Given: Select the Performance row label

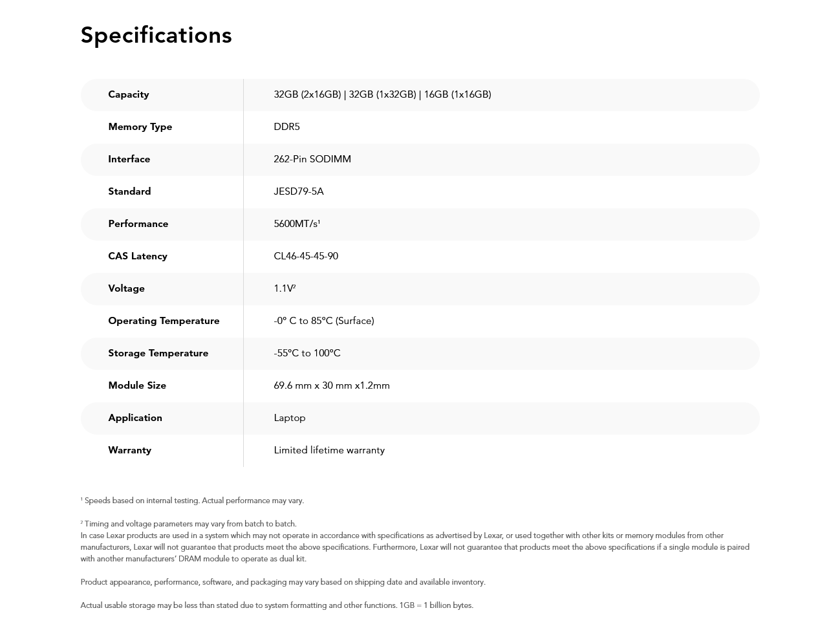Looking at the screenshot, I should tap(138, 224).
